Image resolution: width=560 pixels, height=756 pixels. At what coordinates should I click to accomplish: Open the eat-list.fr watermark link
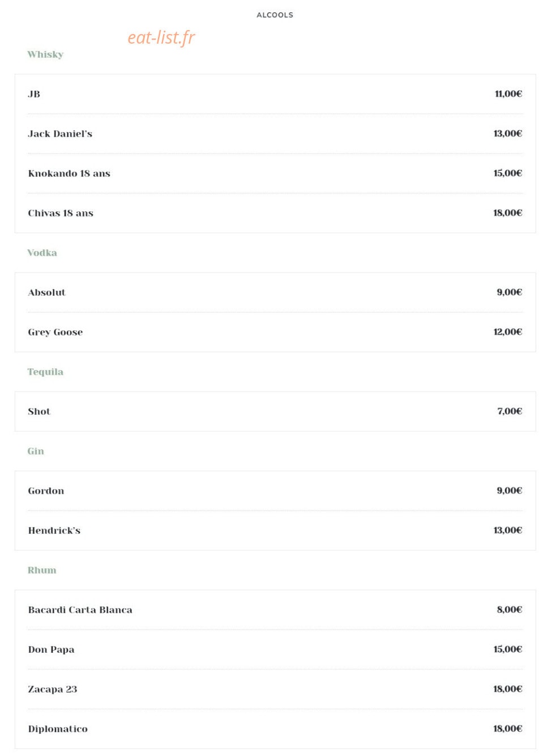(161, 37)
